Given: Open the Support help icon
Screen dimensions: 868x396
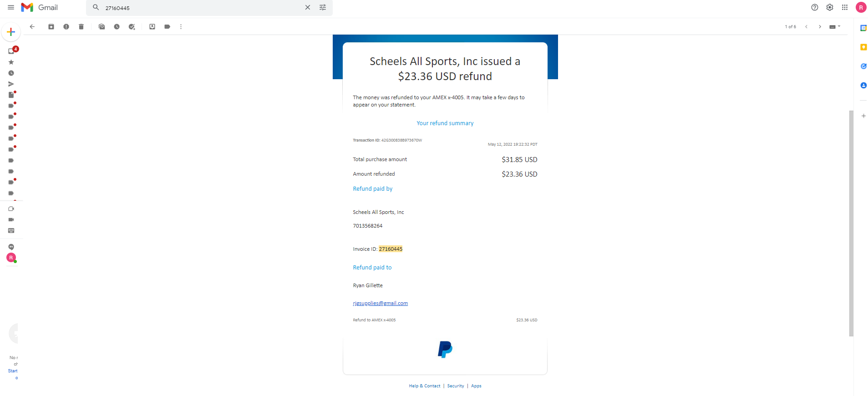Looking at the screenshot, I should (x=815, y=7).
